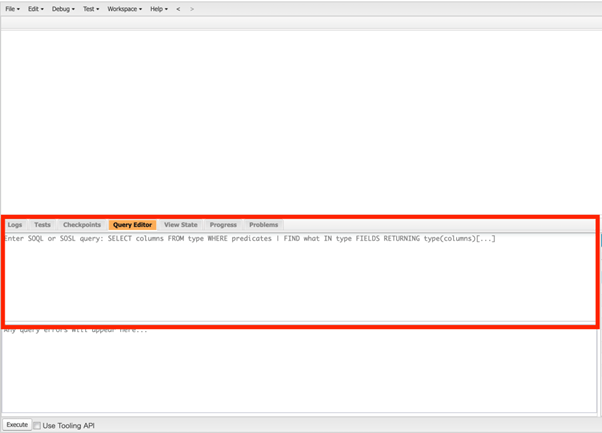
Task: Switch to the Logs tab
Action: [15, 225]
